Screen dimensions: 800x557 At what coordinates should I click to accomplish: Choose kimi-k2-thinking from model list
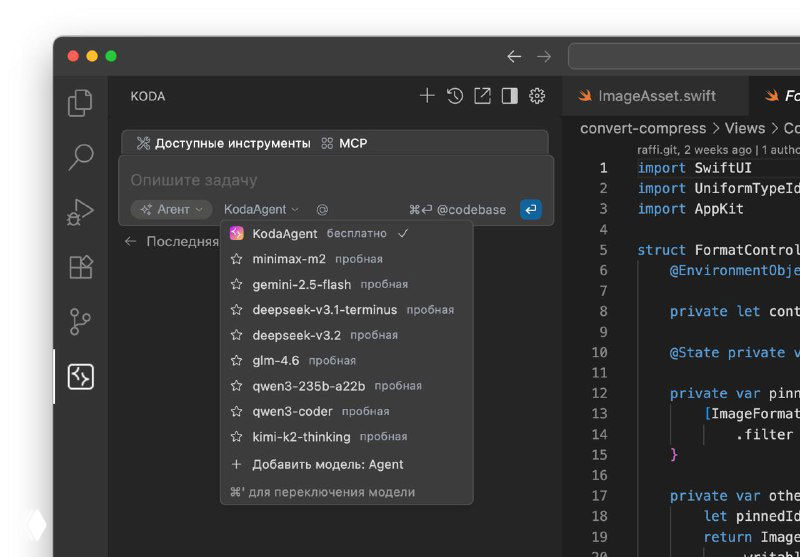coord(346,437)
